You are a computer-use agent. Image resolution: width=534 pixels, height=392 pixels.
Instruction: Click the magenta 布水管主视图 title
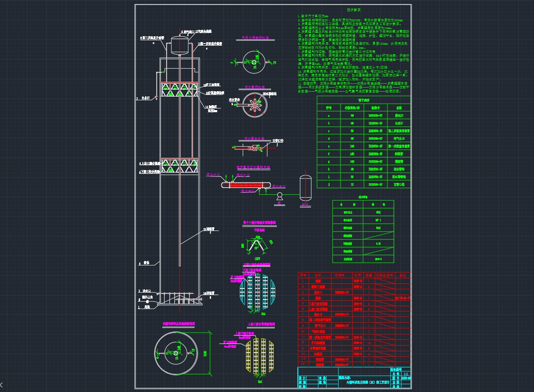coord(254,139)
